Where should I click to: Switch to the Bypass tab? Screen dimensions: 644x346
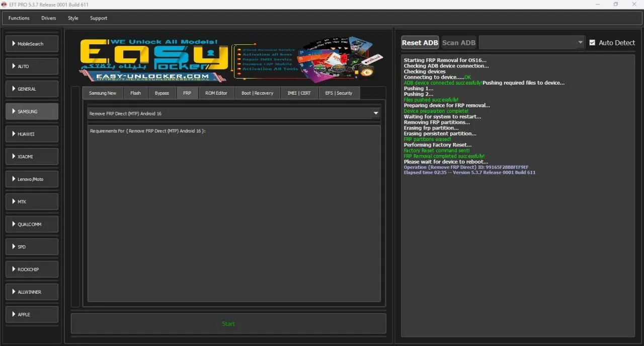[x=162, y=93]
